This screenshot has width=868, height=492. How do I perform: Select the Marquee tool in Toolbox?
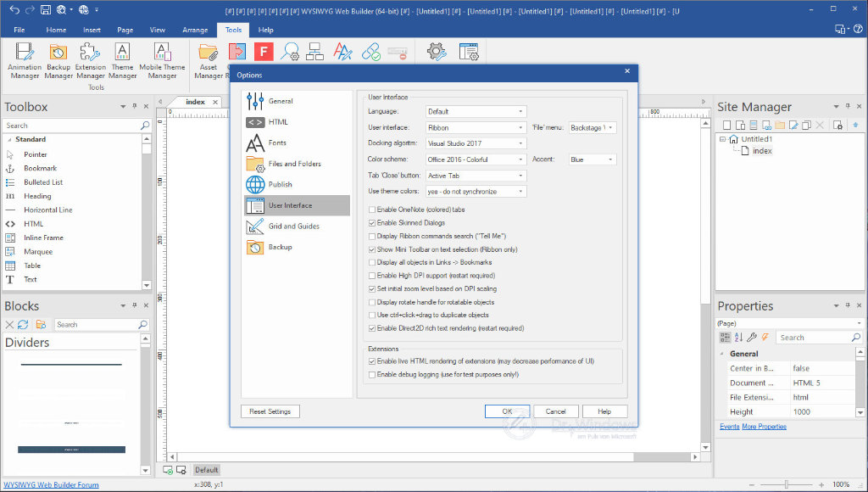(38, 252)
